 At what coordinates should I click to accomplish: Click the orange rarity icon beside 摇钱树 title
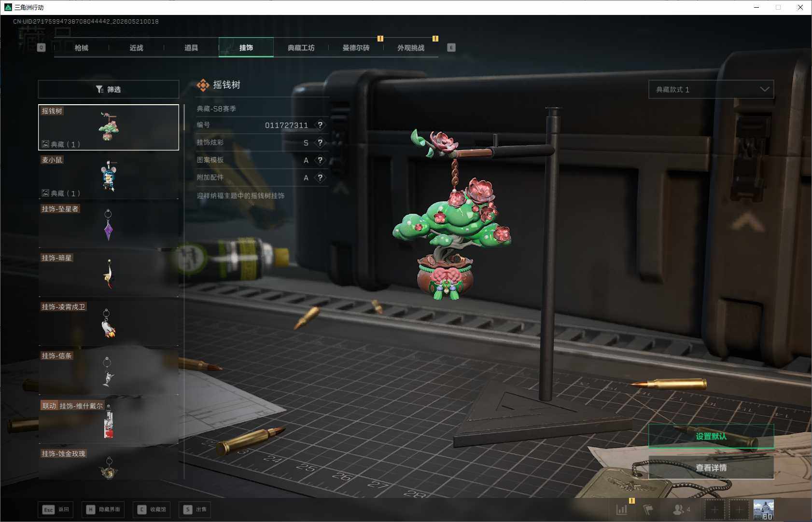tap(203, 85)
